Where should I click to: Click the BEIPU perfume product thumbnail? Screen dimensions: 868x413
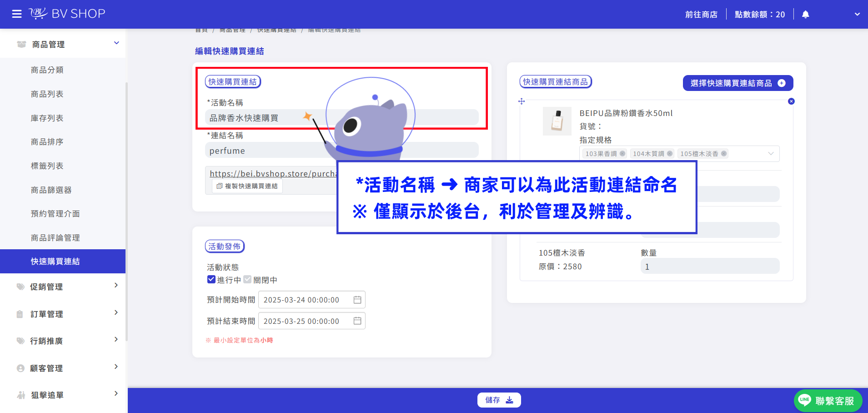tap(557, 121)
